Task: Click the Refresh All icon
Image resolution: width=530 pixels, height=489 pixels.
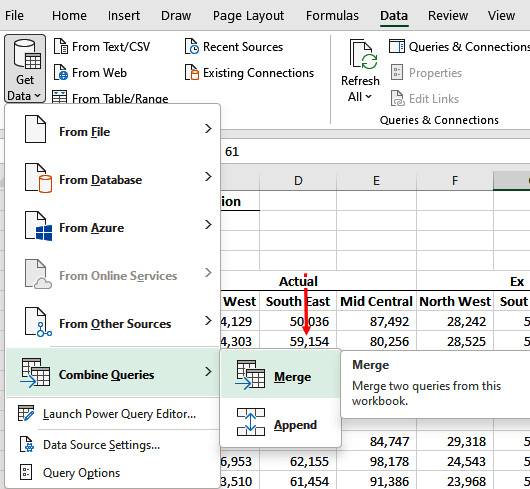Action: 363,54
